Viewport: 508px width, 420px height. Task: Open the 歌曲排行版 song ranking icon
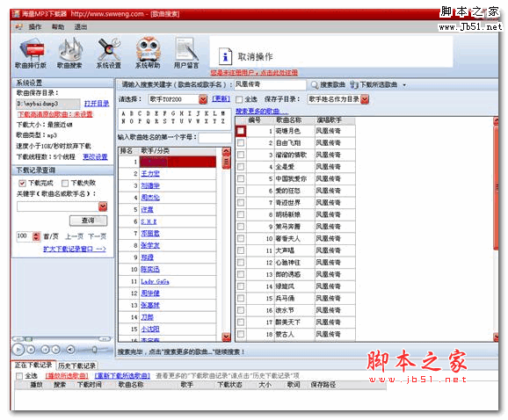click(x=31, y=53)
